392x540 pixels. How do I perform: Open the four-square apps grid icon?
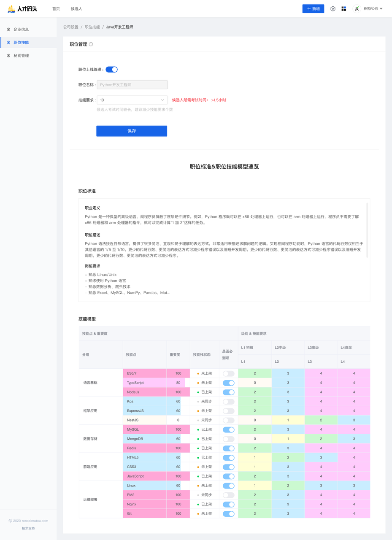click(343, 9)
